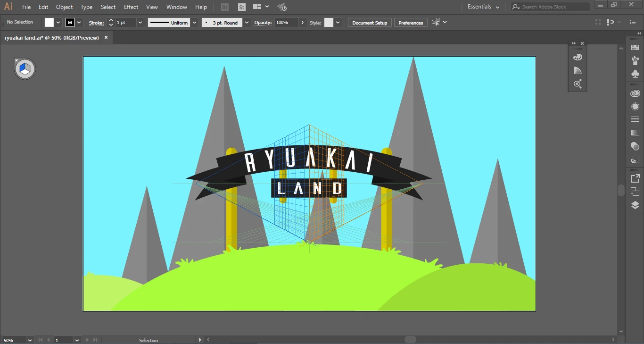Screen dimensions: 644x344
Task: Open Adobe Stock with St icon
Action: point(242,7)
